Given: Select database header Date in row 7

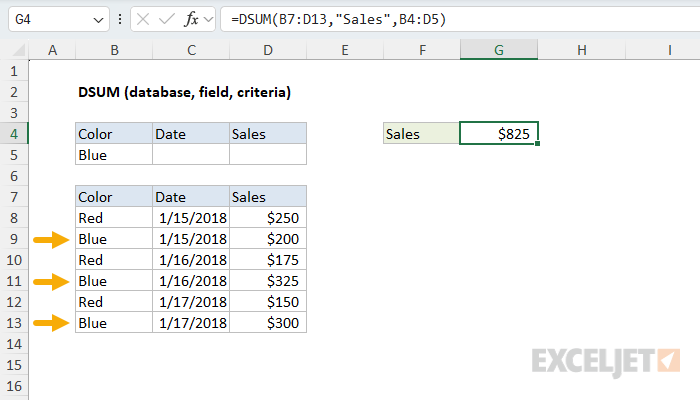Looking at the screenshot, I should [x=191, y=196].
